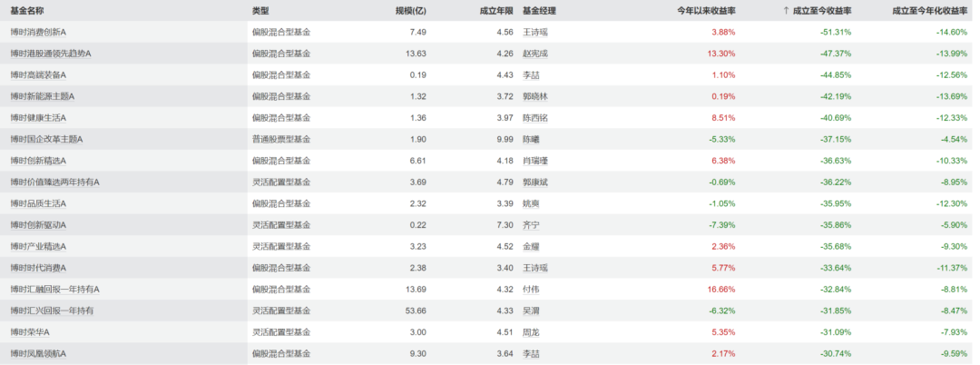
Task: Click the since-inception return -30.74%
Action: [837, 354]
